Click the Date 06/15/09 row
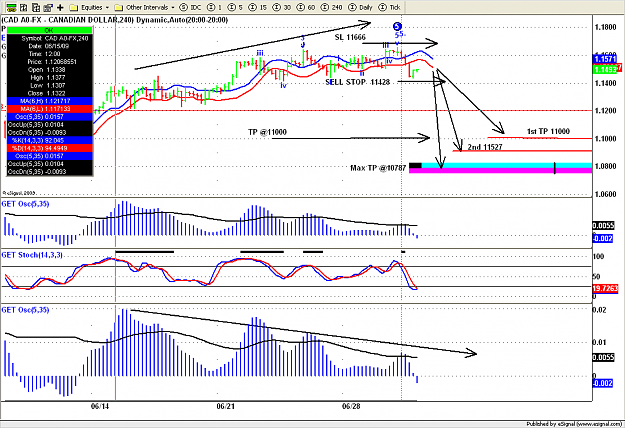 click(49, 46)
